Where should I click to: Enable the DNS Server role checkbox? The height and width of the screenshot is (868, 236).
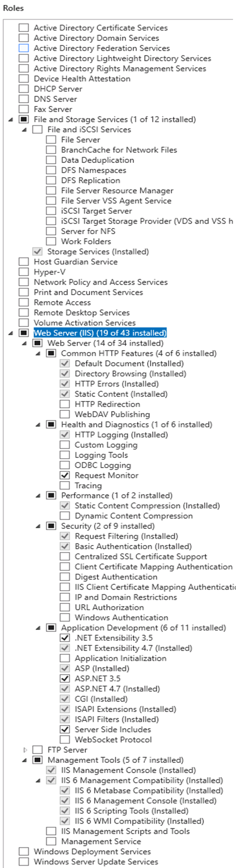(x=24, y=99)
